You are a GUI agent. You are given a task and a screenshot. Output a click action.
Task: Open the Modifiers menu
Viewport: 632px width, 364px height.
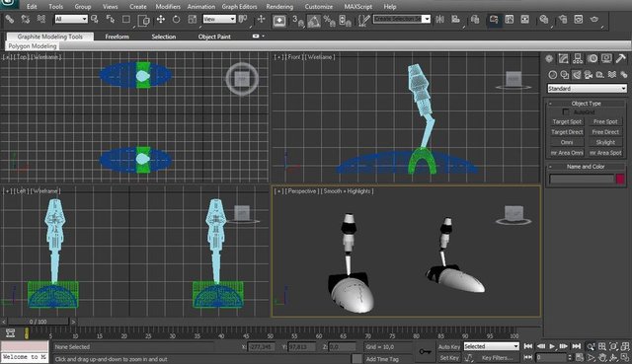click(x=168, y=7)
